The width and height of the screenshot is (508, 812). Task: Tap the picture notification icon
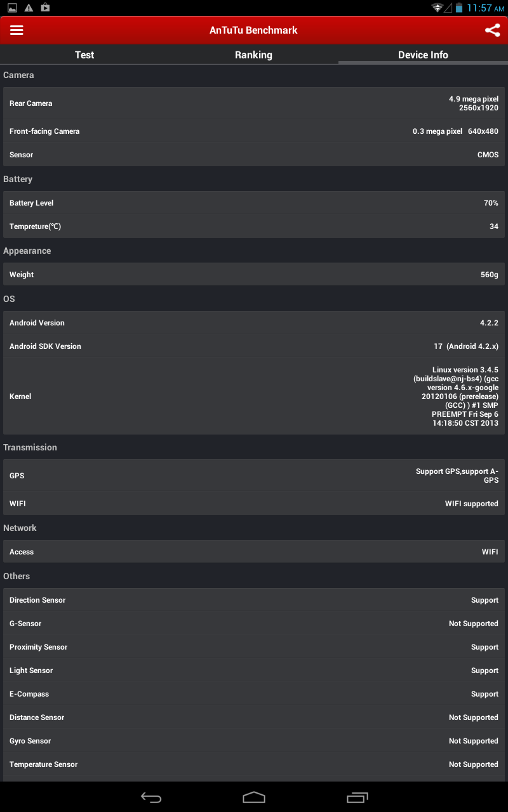(12, 8)
